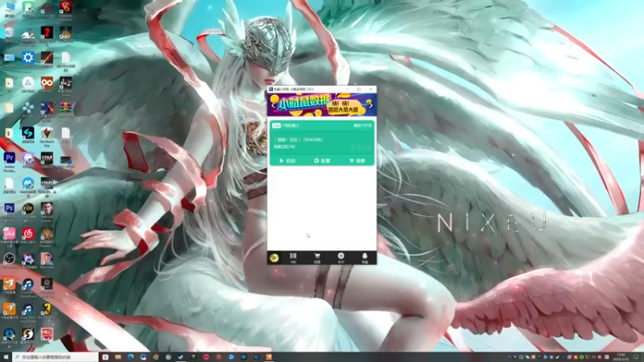This screenshot has height=362, width=644.
Task: Open the Photoshop desktop shortcut
Action: point(9,211)
